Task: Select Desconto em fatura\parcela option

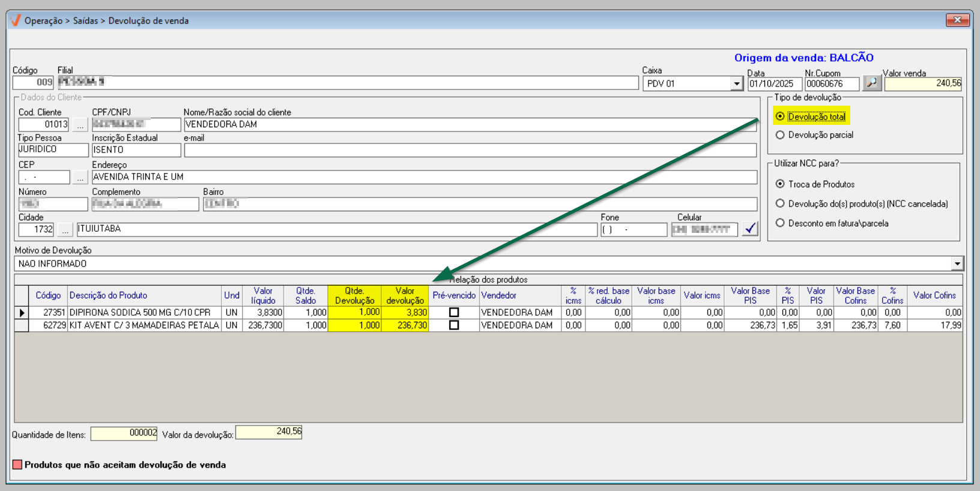Action: pos(780,223)
